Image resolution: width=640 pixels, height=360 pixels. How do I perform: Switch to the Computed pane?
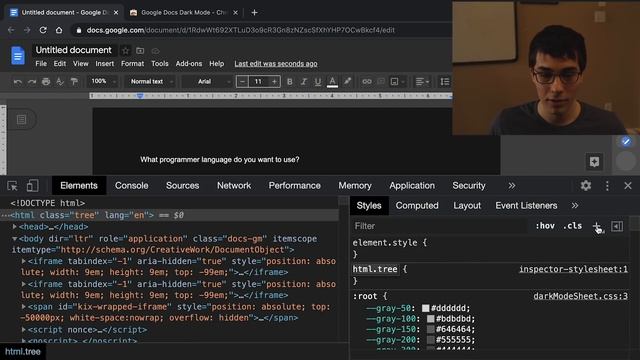click(417, 206)
